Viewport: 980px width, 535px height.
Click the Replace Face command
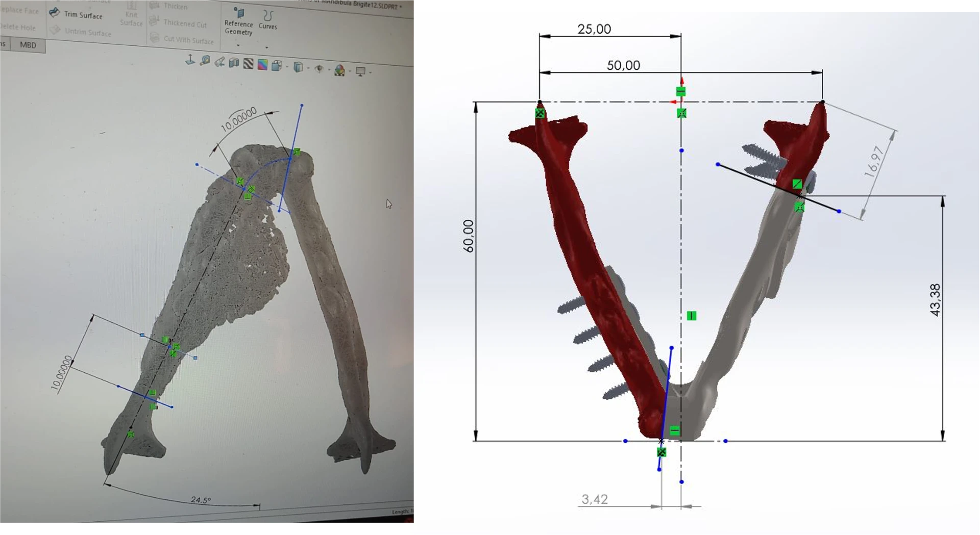click(x=19, y=10)
